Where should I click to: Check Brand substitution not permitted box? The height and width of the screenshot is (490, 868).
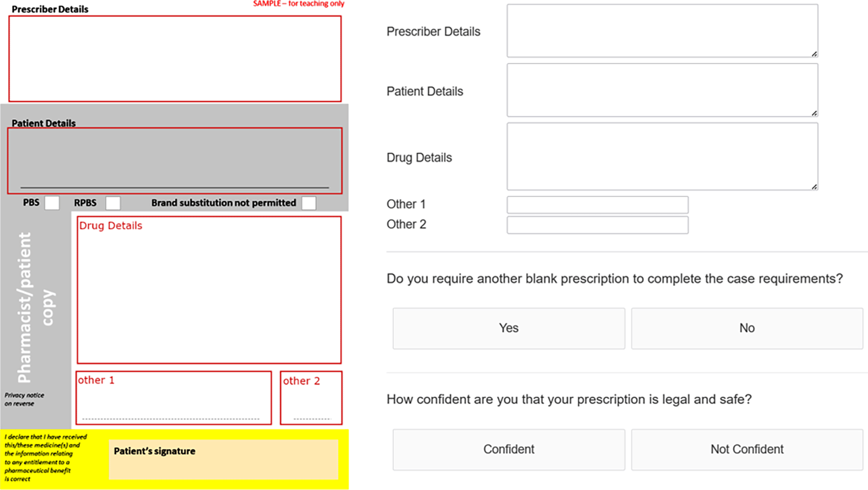point(309,203)
